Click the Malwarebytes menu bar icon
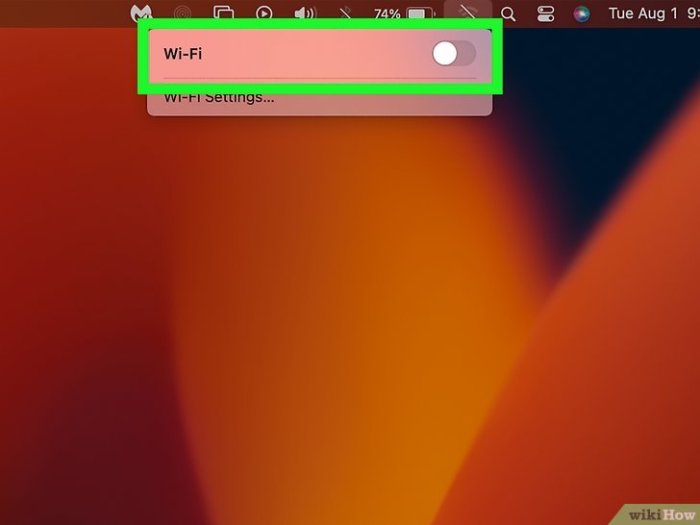The height and width of the screenshot is (525, 700). 141,13
